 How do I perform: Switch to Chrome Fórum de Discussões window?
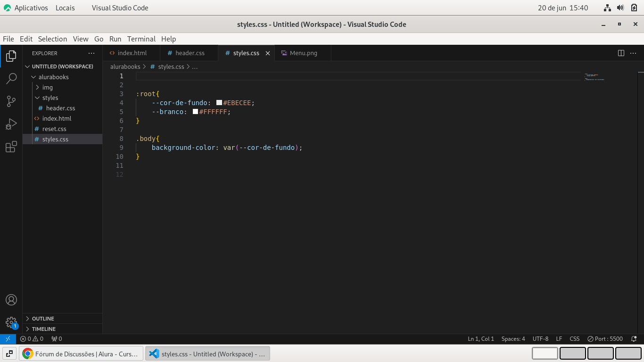pos(81,354)
